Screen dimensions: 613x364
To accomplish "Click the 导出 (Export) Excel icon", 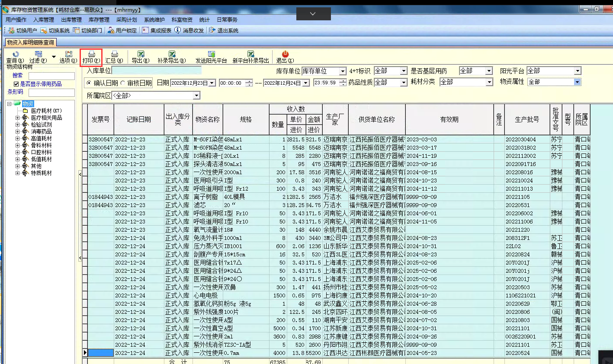I will tap(141, 54).
